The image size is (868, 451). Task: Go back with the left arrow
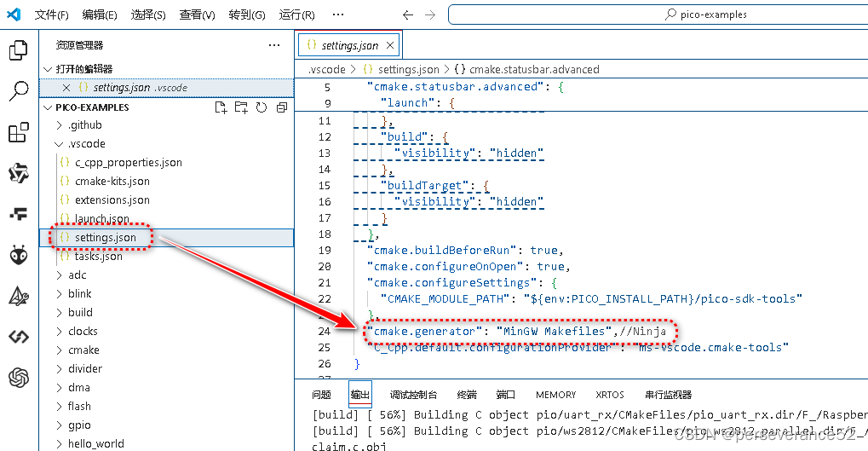click(x=408, y=15)
